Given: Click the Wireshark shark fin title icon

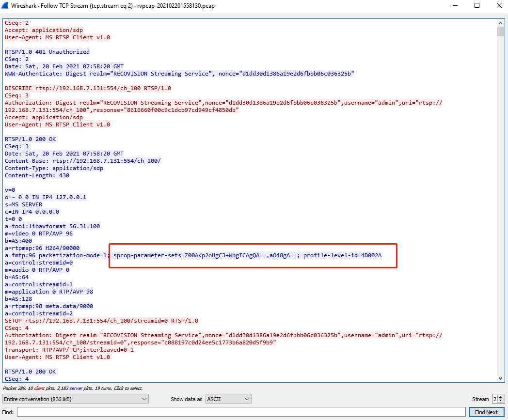Looking at the screenshot, I should (5, 5).
